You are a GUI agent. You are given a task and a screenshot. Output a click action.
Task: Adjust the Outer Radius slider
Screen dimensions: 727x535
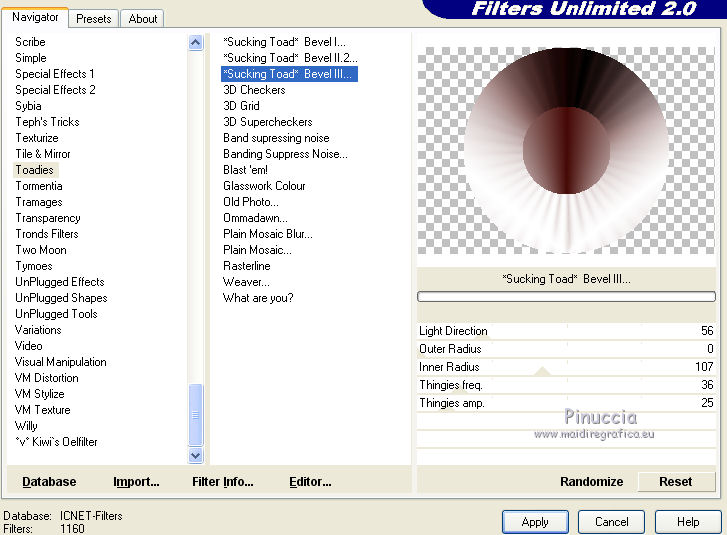[566, 349]
